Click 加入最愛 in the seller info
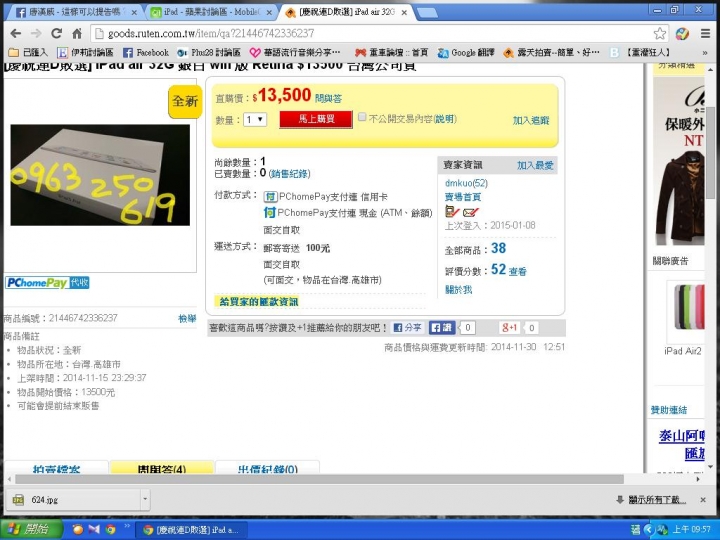This screenshot has height=540, width=720. [535, 165]
